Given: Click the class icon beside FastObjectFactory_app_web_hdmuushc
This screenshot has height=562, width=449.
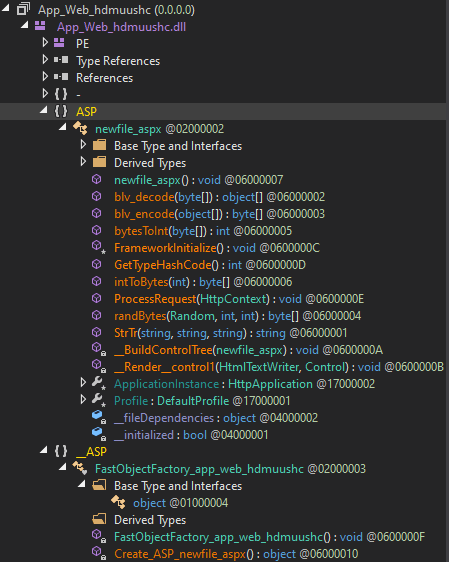Looking at the screenshot, I should coord(80,468).
